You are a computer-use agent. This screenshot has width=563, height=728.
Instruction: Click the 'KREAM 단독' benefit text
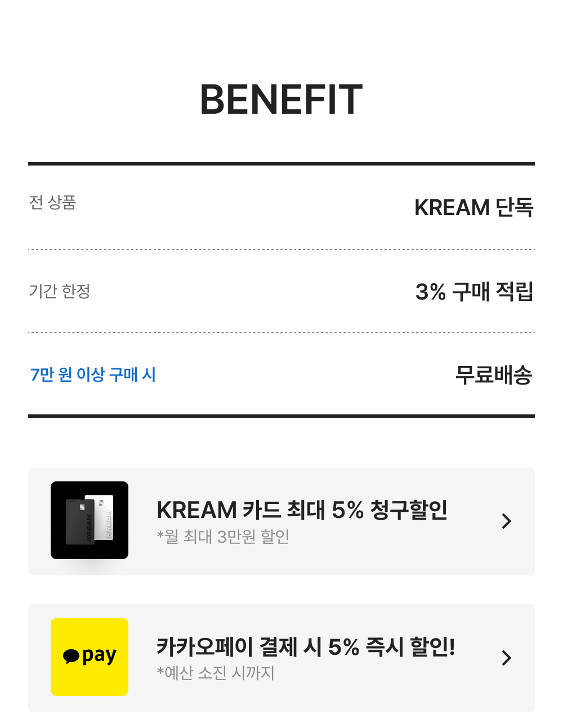click(473, 207)
